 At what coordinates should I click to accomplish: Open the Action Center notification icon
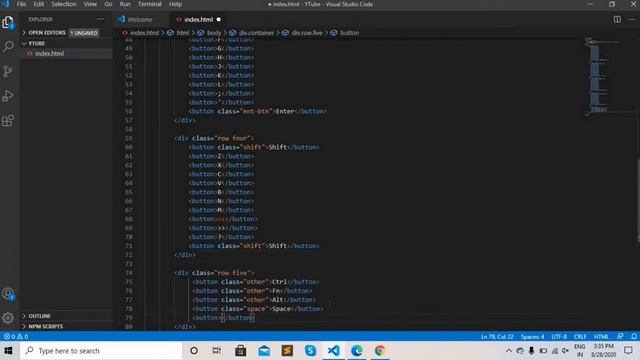click(x=628, y=351)
